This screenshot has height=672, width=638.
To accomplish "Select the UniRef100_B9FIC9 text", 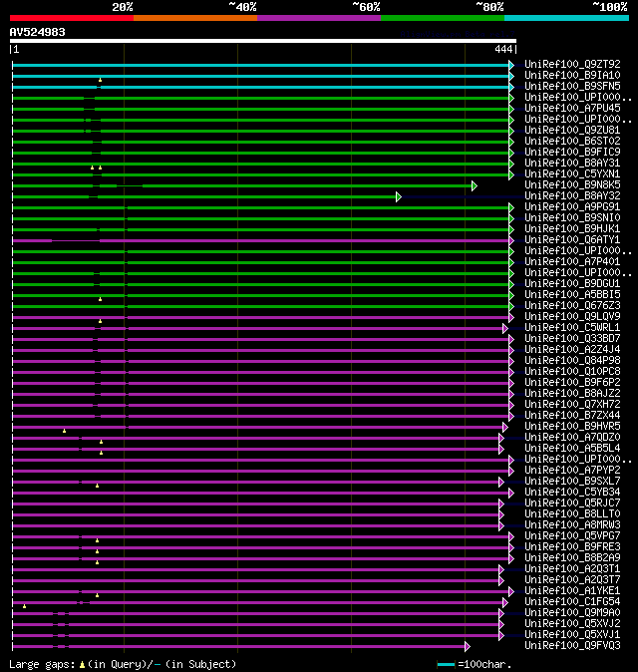I will point(572,153).
